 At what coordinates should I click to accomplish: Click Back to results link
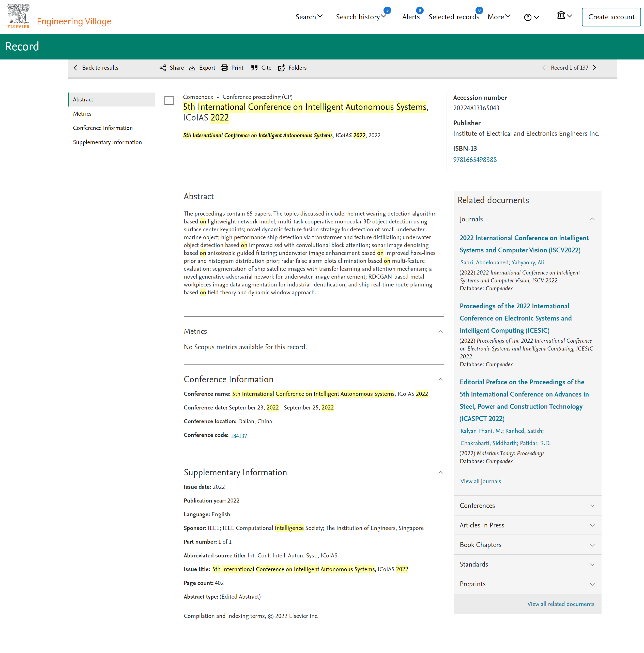[x=100, y=68]
